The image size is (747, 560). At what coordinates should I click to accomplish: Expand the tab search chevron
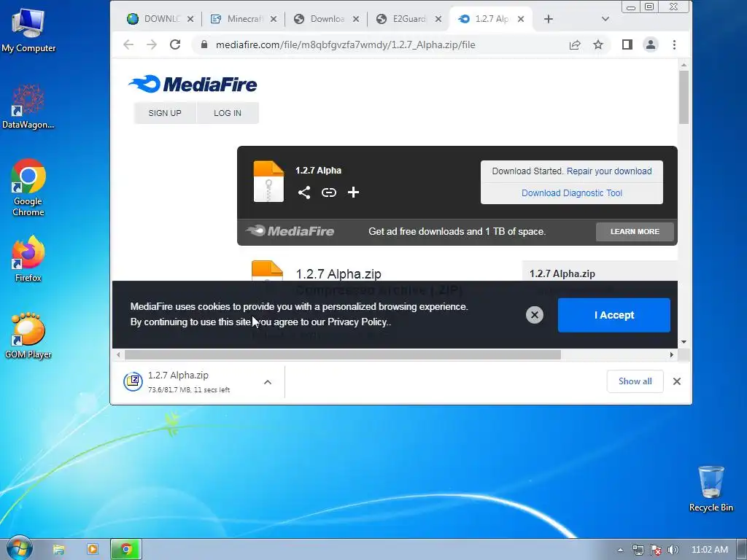pyautogui.click(x=605, y=19)
